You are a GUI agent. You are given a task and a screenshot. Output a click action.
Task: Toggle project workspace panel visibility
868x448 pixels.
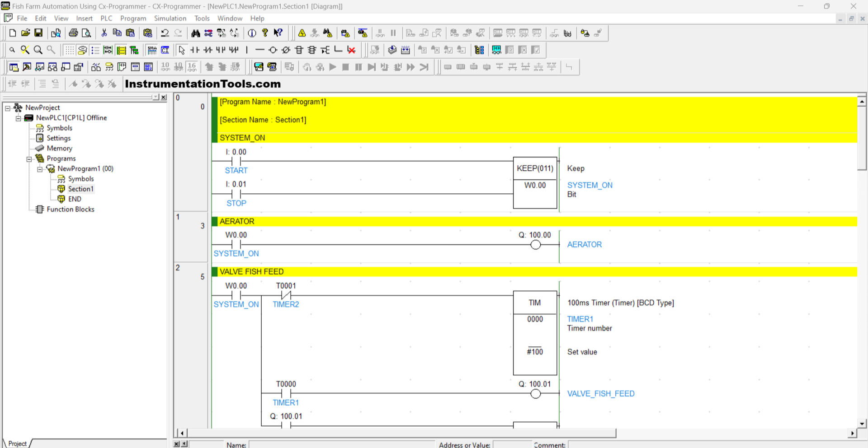click(14, 67)
